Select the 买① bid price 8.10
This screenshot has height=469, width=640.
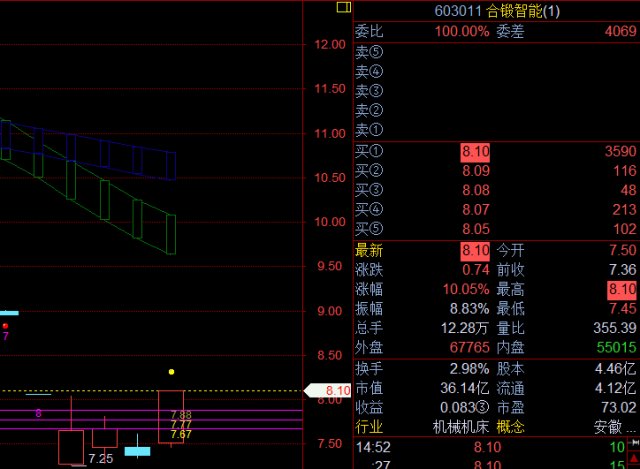click(x=474, y=151)
